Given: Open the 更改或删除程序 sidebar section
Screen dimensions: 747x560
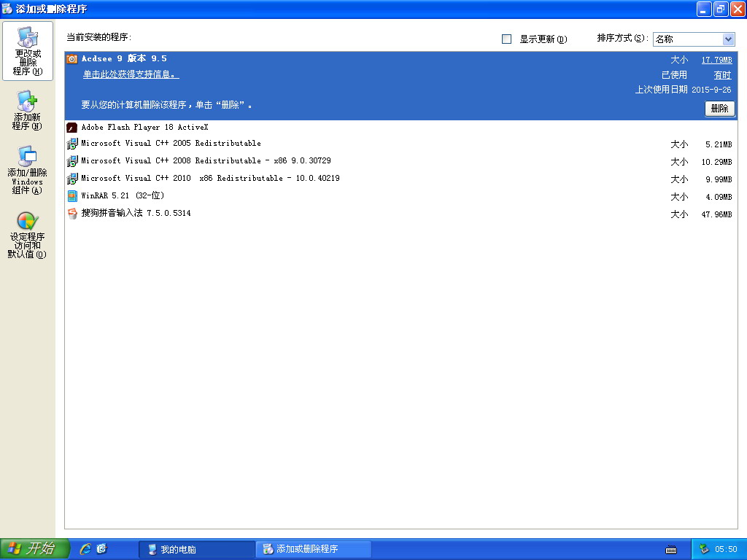Looking at the screenshot, I should pyautogui.click(x=28, y=51).
